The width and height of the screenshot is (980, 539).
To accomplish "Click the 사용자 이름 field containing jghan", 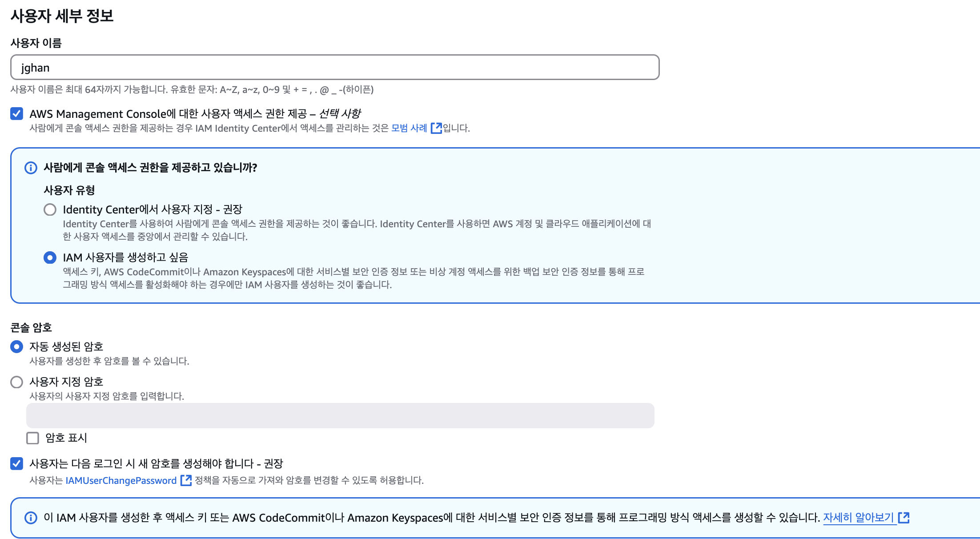I will pos(334,68).
